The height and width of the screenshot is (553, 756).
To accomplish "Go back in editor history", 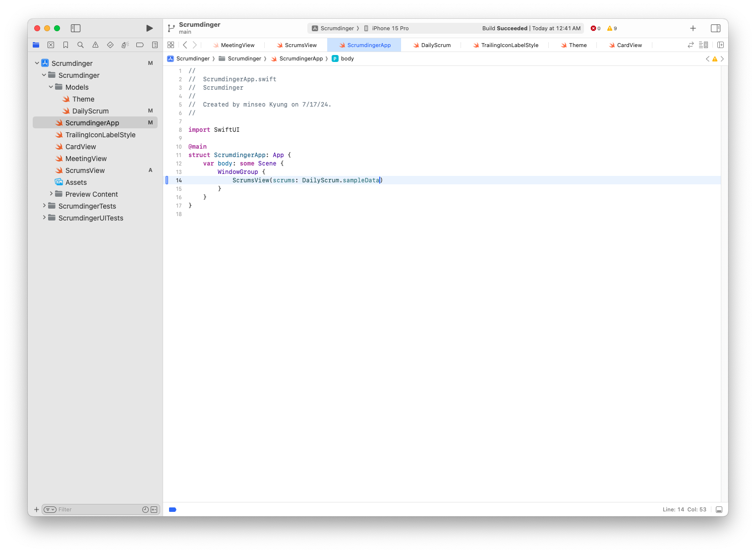I will coord(185,45).
